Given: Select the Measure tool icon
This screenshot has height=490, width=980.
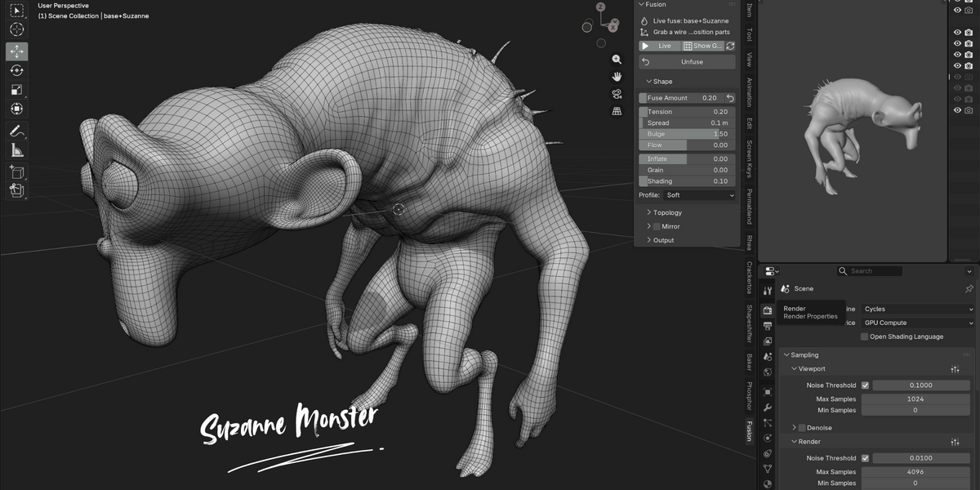Looking at the screenshot, I should point(16,149).
